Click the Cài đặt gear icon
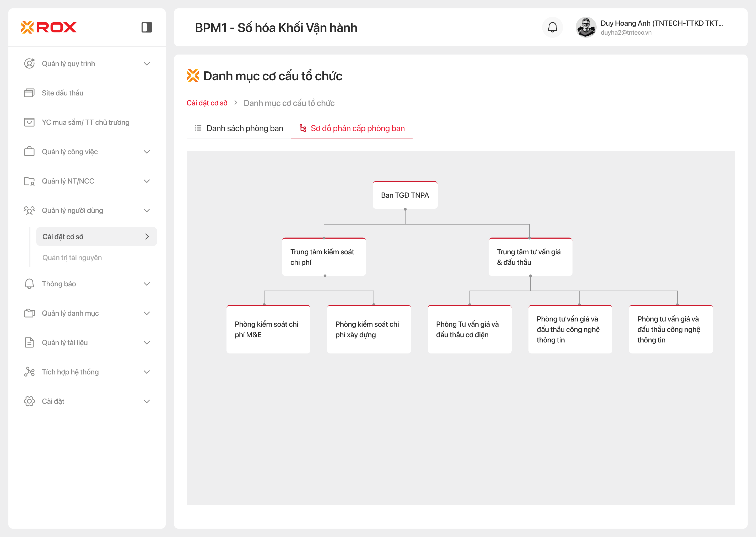Image resolution: width=756 pixels, height=537 pixels. pos(29,401)
